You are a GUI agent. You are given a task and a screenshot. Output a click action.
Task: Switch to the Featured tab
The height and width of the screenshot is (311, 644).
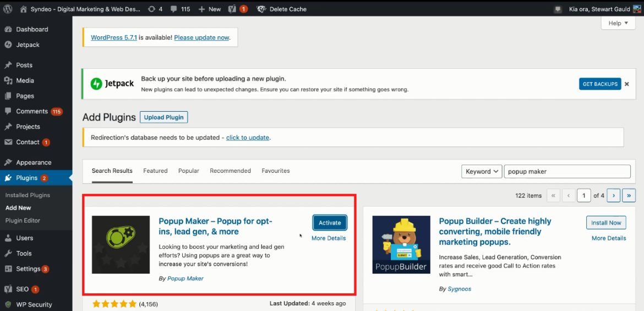[155, 171]
